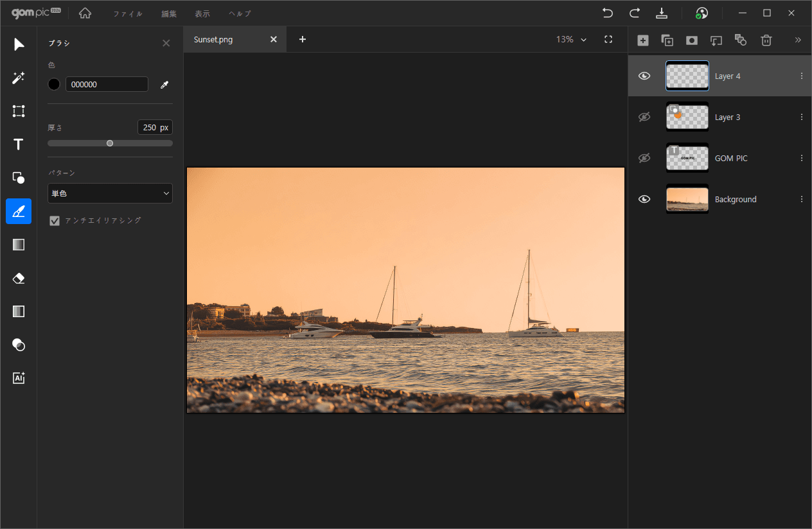Hide the Background layer
Image resolution: width=812 pixels, height=529 pixels.
[x=644, y=199]
